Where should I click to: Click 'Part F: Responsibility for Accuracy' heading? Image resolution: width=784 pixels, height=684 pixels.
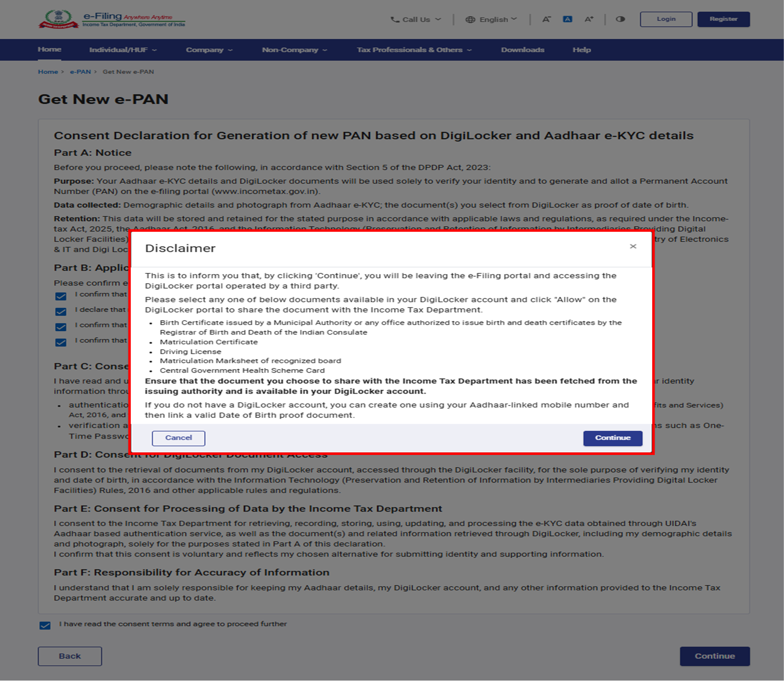[x=191, y=573]
